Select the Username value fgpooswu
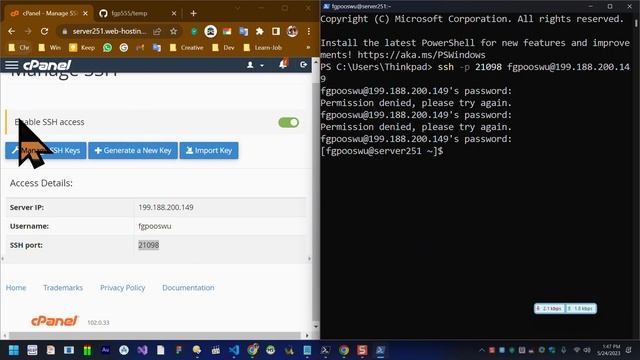The image size is (640, 360). (x=155, y=226)
